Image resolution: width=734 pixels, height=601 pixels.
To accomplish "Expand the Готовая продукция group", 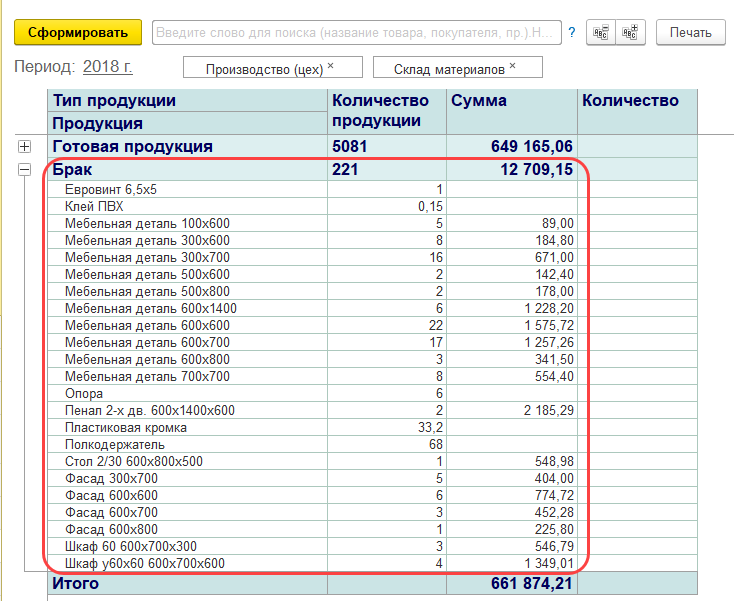I will coord(24,147).
